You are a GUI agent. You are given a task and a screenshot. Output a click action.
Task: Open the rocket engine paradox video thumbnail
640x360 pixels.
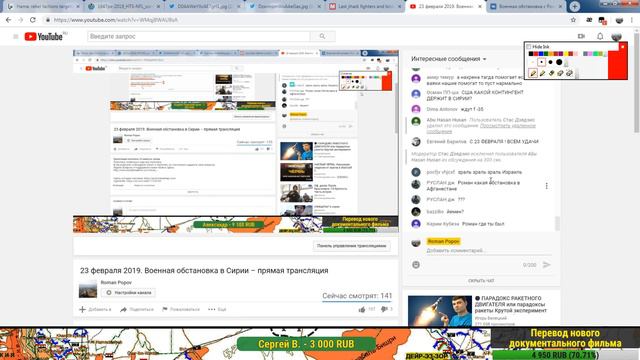click(440, 311)
